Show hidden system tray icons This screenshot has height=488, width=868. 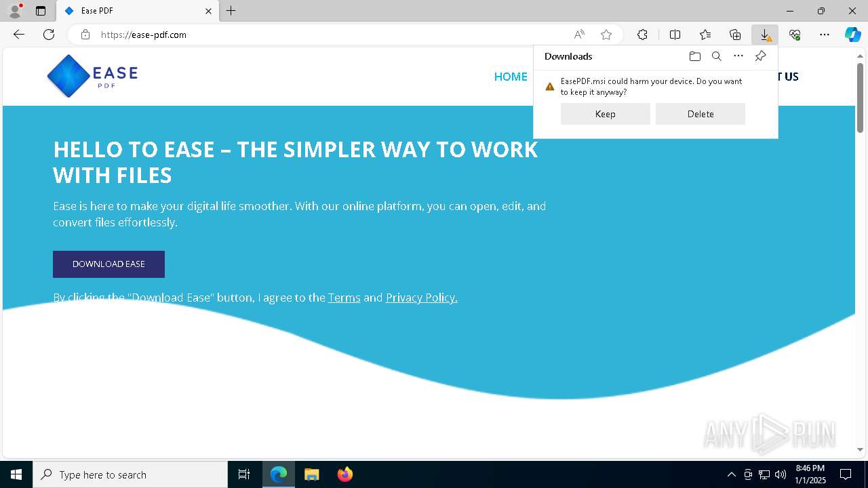pos(731,474)
